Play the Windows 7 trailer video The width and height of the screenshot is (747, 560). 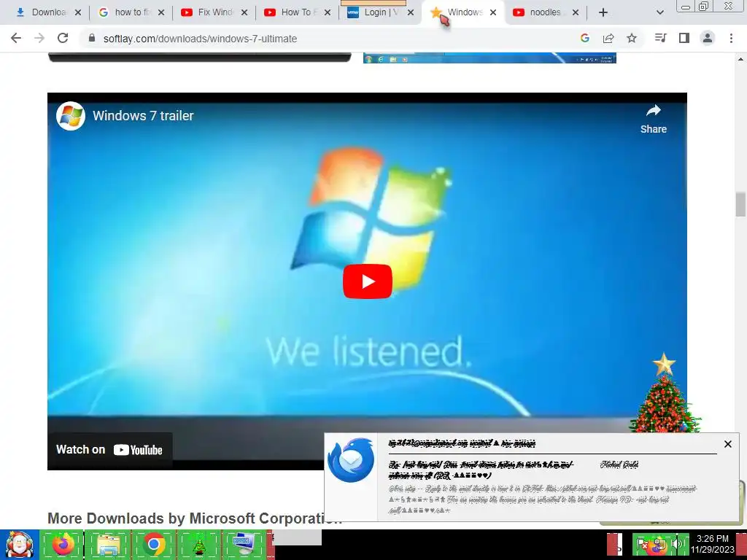368,281
